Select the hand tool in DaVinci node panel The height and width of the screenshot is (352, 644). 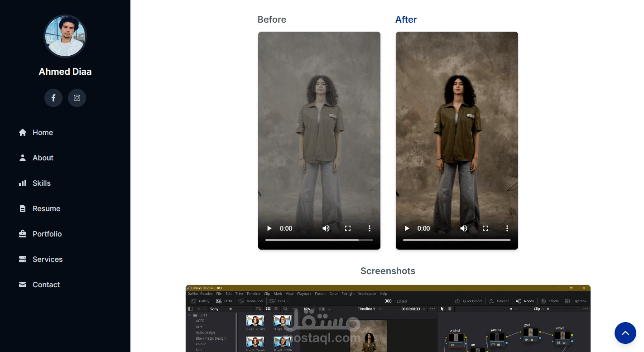(x=450, y=309)
